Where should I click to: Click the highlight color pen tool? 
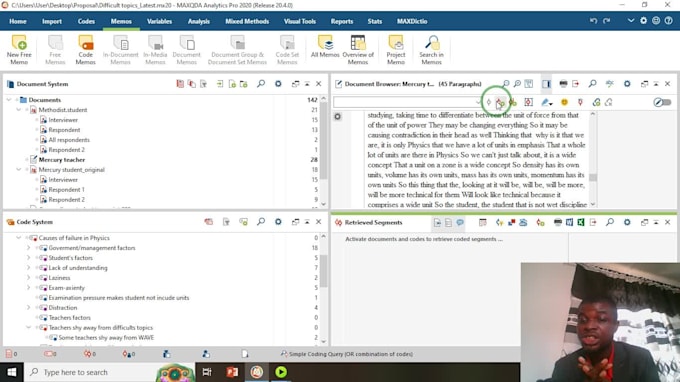pos(545,102)
